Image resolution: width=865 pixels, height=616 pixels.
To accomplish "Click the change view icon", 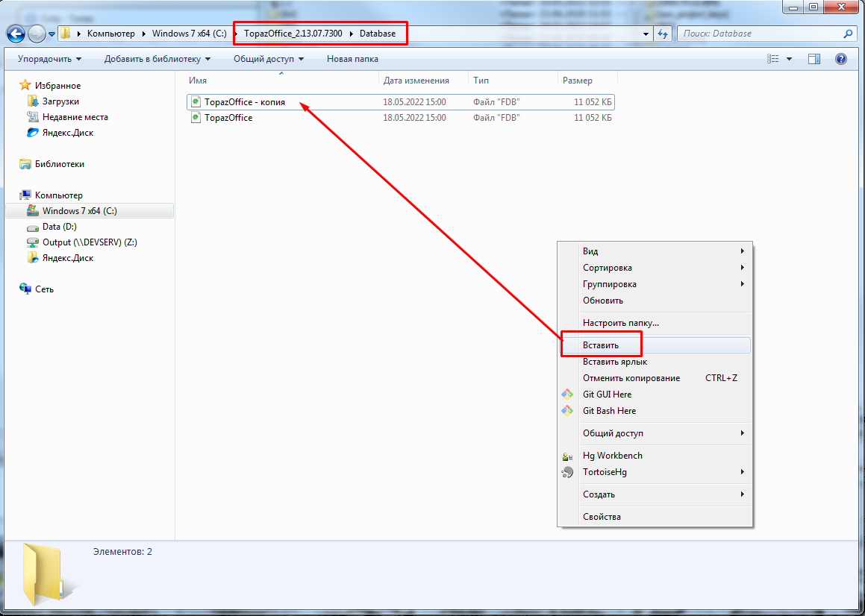I will click(773, 59).
